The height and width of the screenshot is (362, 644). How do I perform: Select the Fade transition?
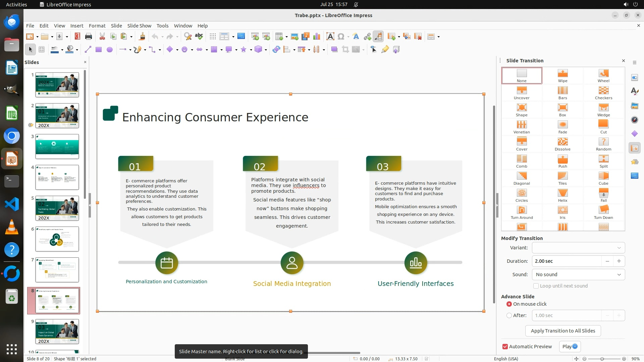click(562, 127)
